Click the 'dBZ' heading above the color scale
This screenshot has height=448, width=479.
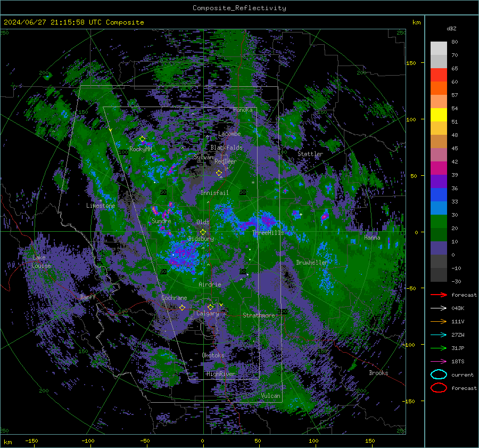[451, 28]
